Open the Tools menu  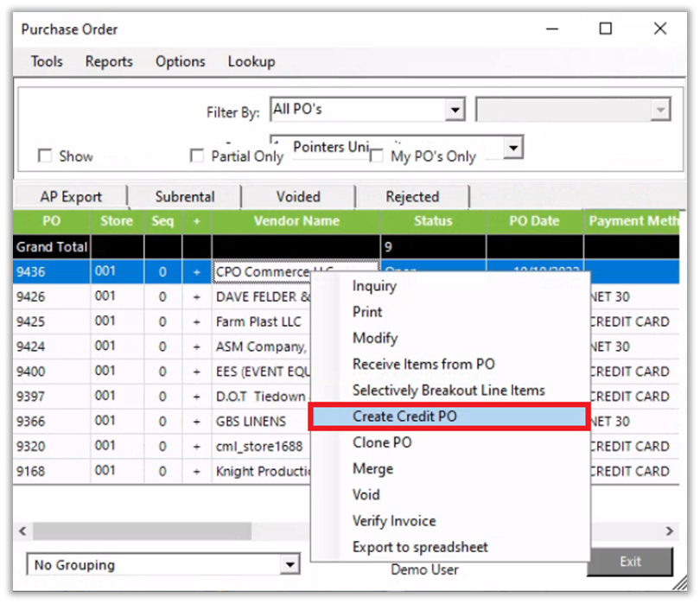point(47,61)
